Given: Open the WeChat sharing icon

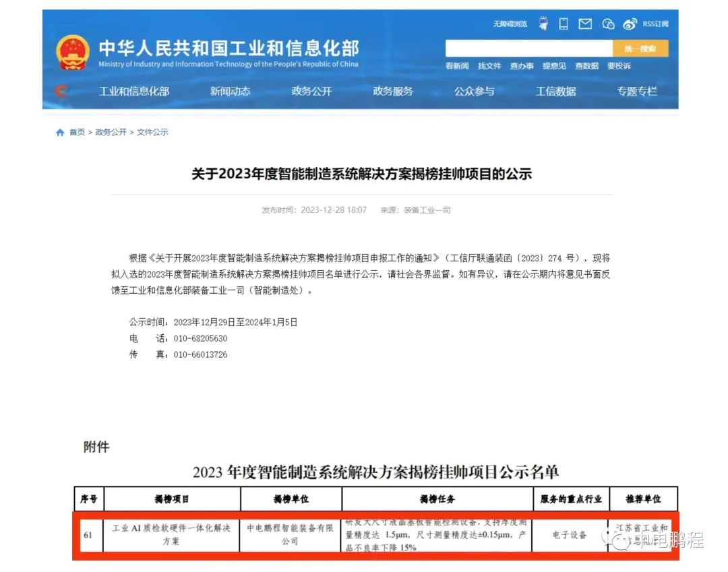Looking at the screenshot, I should [x=607, y=22].
